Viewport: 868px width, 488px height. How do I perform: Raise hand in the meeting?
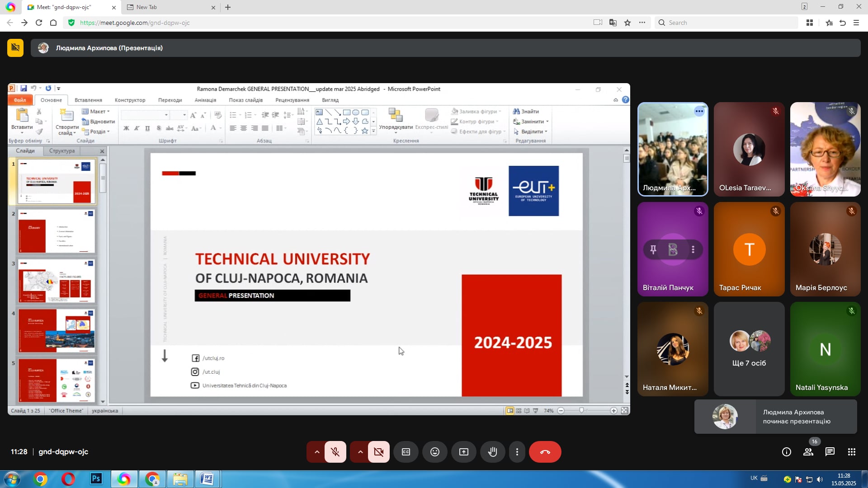[x=493, y=452]
